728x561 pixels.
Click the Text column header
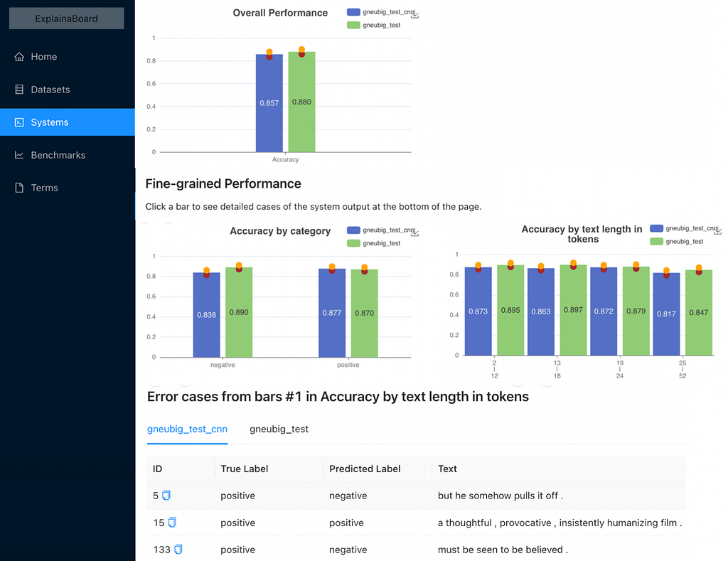[559, 469]
